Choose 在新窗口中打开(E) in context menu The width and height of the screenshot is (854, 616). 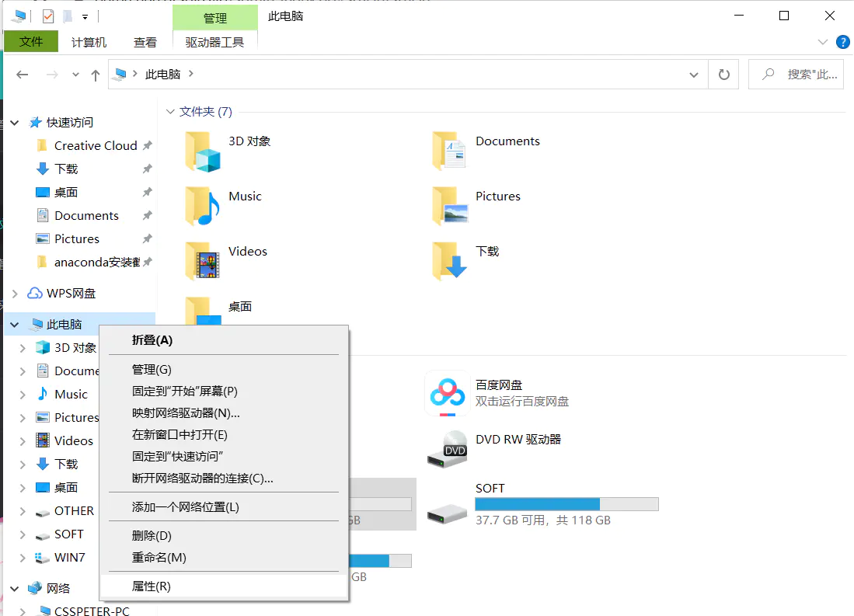(224, 435)
